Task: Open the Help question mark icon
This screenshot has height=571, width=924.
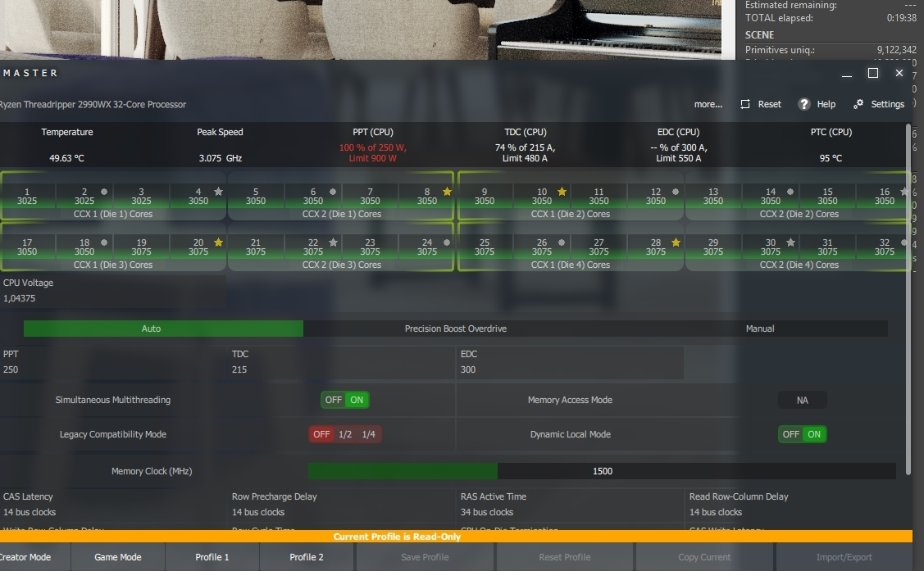Action: click(803, 104)
